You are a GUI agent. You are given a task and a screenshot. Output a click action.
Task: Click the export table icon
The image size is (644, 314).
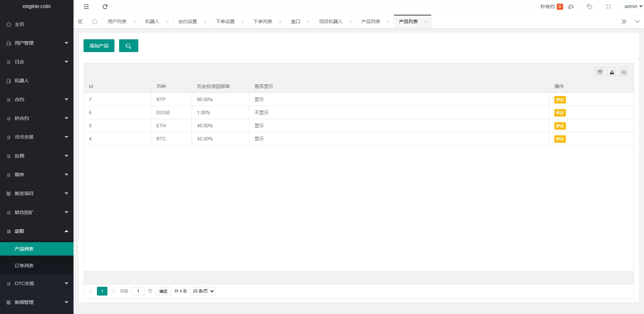pos(611,72)
